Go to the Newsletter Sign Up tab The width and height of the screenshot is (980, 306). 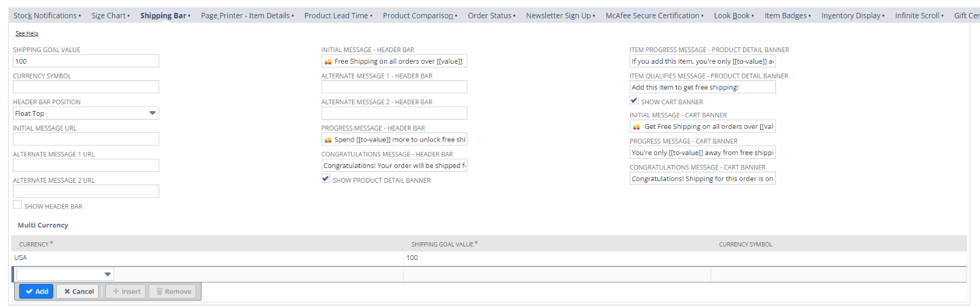558,16
